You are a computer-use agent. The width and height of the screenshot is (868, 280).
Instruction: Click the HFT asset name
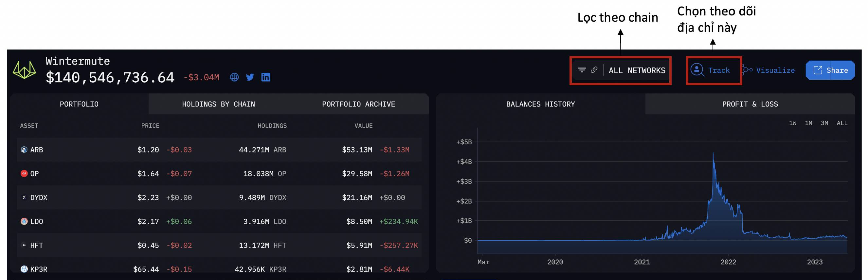pos(37,246)
